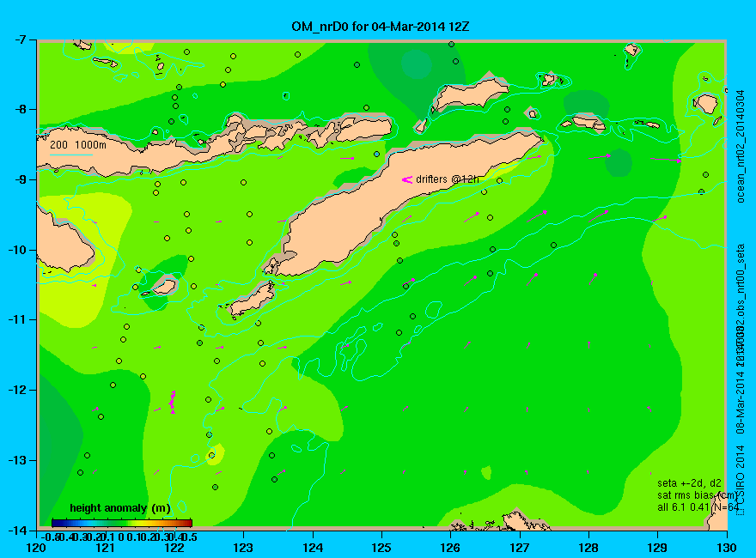Viewport: 756px width, 558px height.
Task: Select the 'all 6.1 0.41 N=64' statistics line
Action: 698,507
